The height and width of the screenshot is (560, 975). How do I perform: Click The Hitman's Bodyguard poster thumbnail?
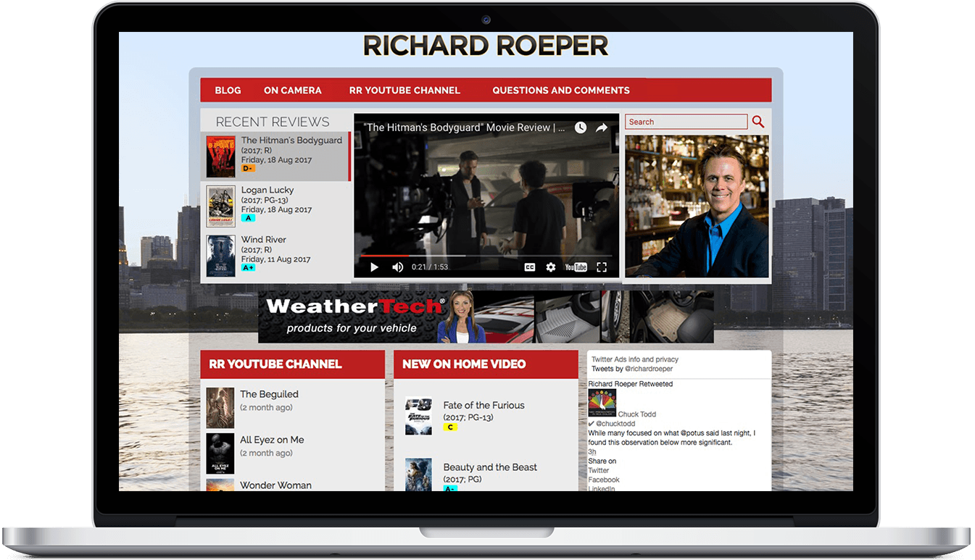pos(220,156)
